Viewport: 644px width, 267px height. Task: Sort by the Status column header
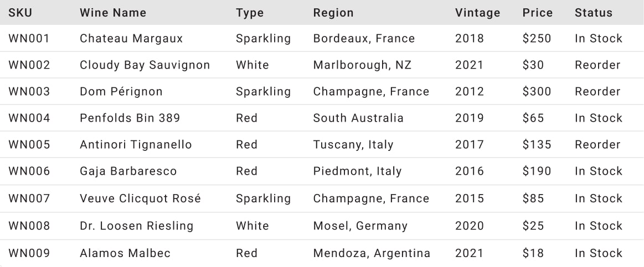tap(594, 13)
